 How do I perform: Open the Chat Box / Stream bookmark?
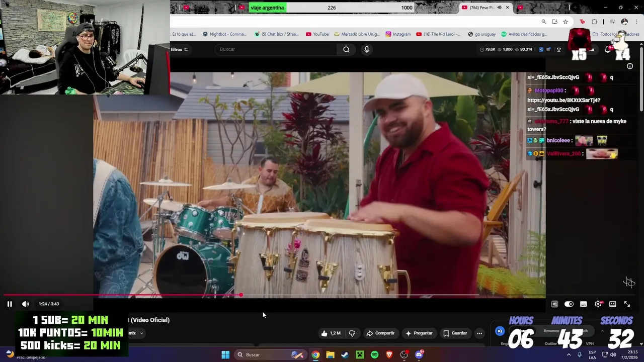(277, 34)
